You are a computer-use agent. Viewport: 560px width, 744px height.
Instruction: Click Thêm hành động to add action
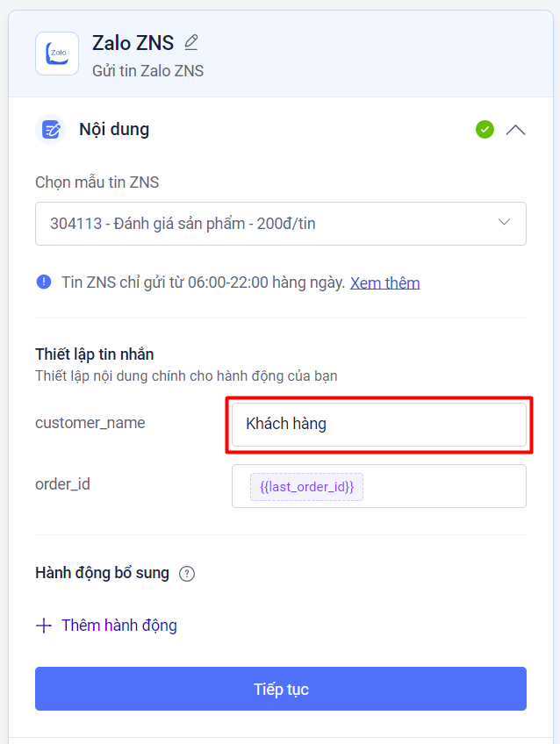tap(118, 626)
